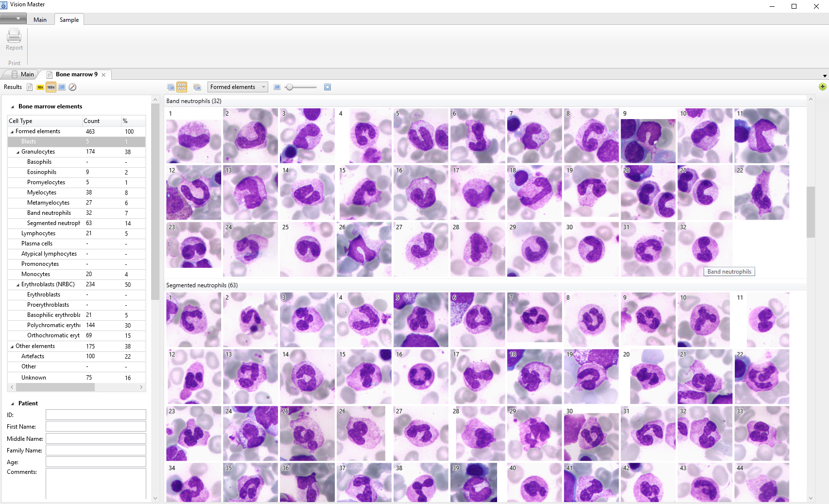Collapse the Patient section
The width and height of the screenshot is (829, 504).
[12, 404]
